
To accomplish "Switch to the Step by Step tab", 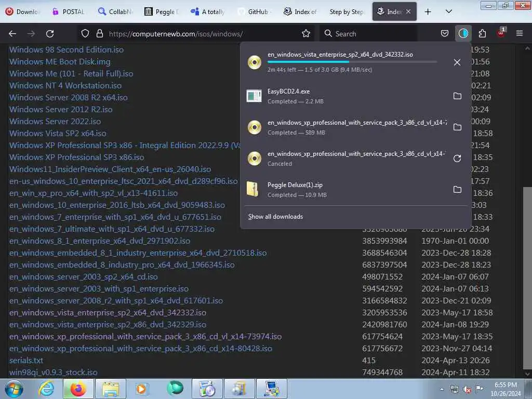I will coord(346,11).
